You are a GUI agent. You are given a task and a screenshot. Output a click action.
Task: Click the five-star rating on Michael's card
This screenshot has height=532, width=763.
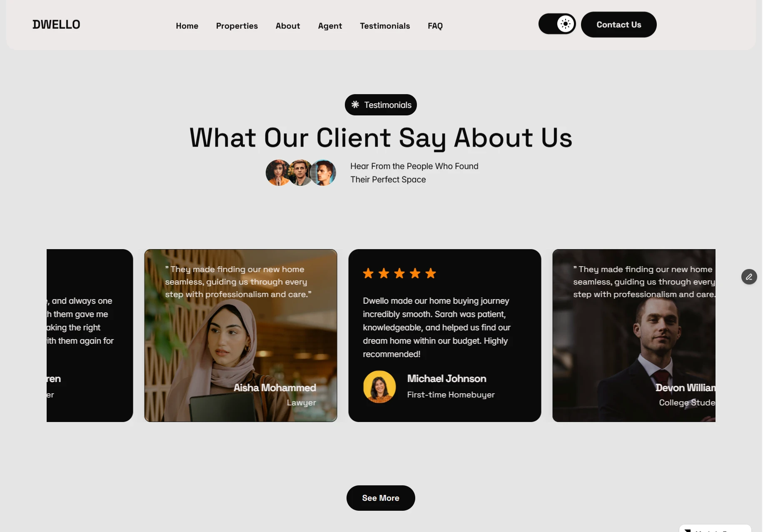click(399, 273)
